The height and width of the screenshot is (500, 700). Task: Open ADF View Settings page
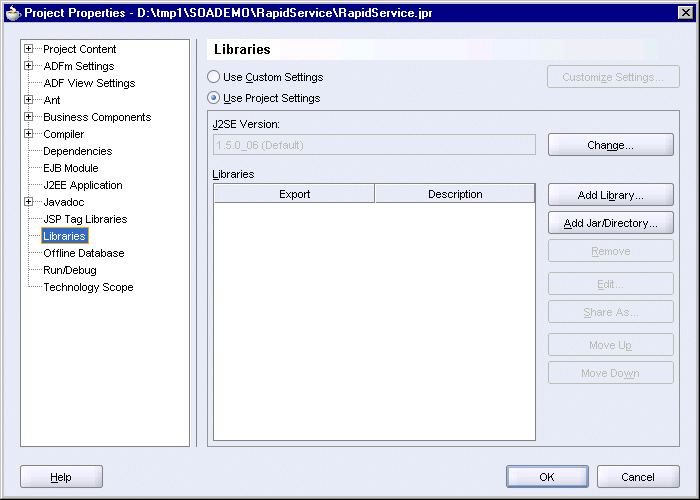[x=89, y=83]
